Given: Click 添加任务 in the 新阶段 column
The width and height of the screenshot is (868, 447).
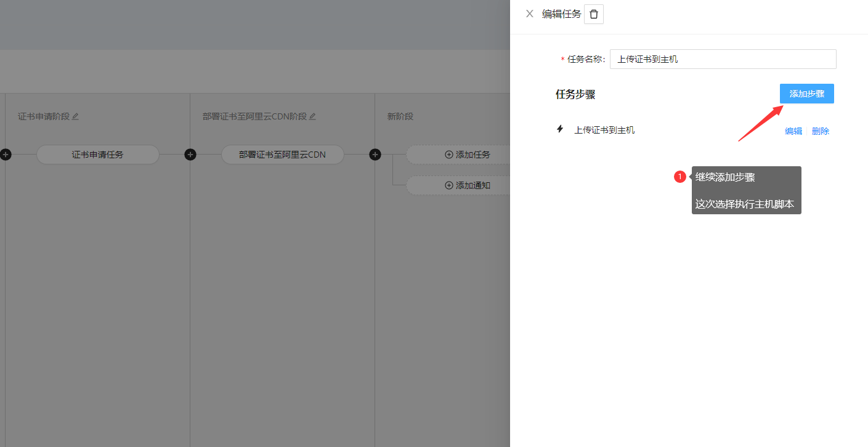Looking at the screenshot, I should [468, 155].
